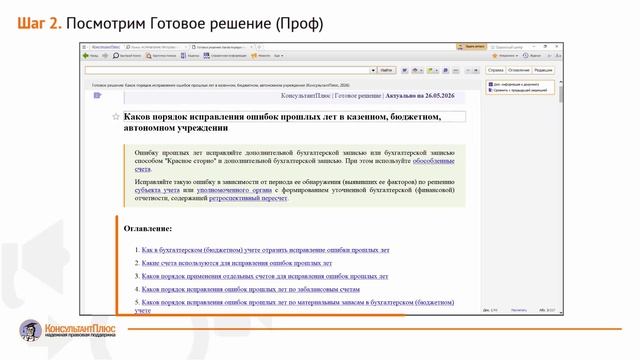Click the green bookmark icon in toolbar
640x360 pixels.
coord(430,70)
